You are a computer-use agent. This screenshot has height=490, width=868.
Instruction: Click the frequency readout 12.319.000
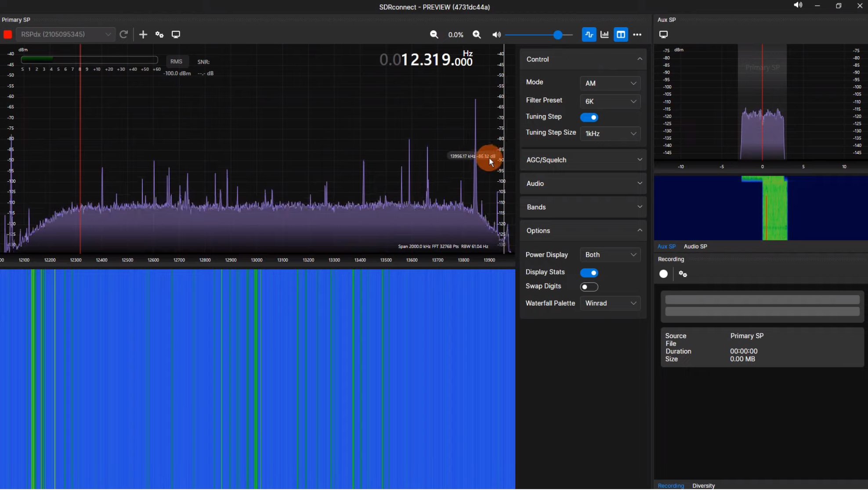click(426, 59)
